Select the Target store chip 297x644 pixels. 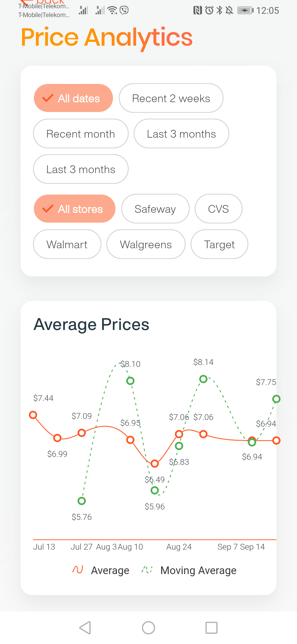pos(219,244)
